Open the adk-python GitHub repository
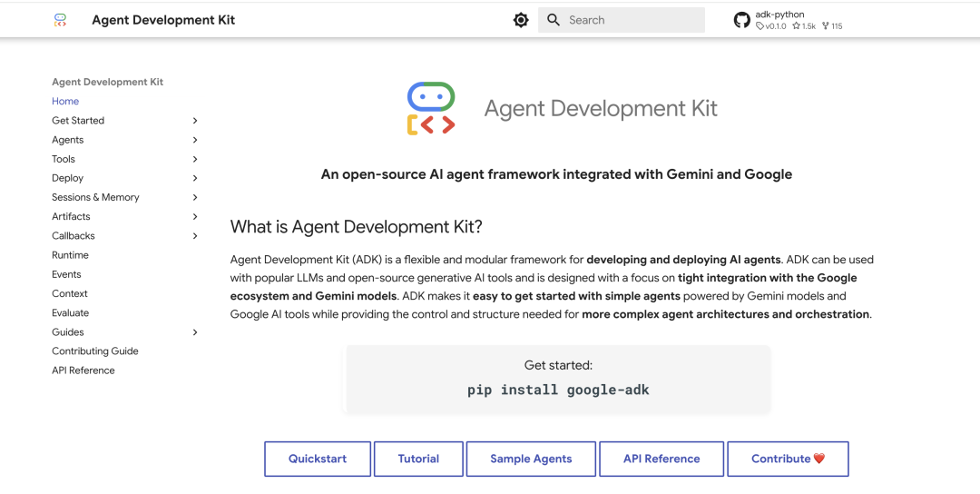 788,20
